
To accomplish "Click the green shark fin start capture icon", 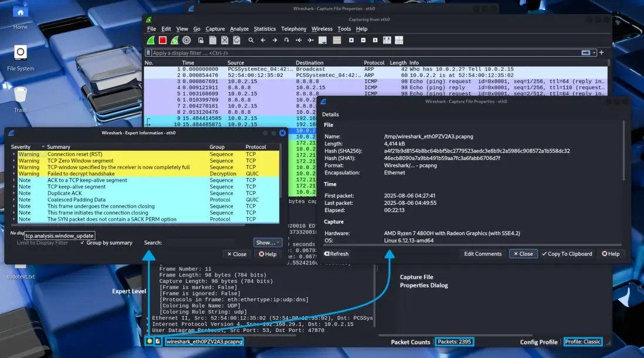I will pos(151,40).
